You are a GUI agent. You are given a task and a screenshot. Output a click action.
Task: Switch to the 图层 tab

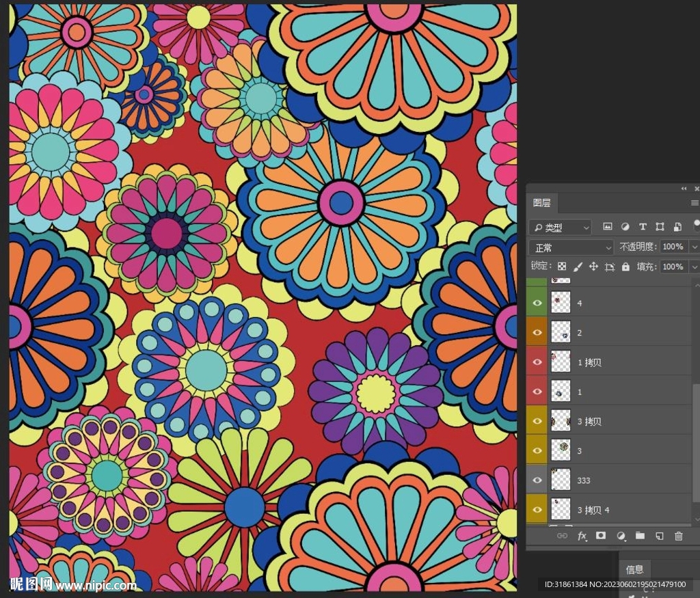coord(541,203)
